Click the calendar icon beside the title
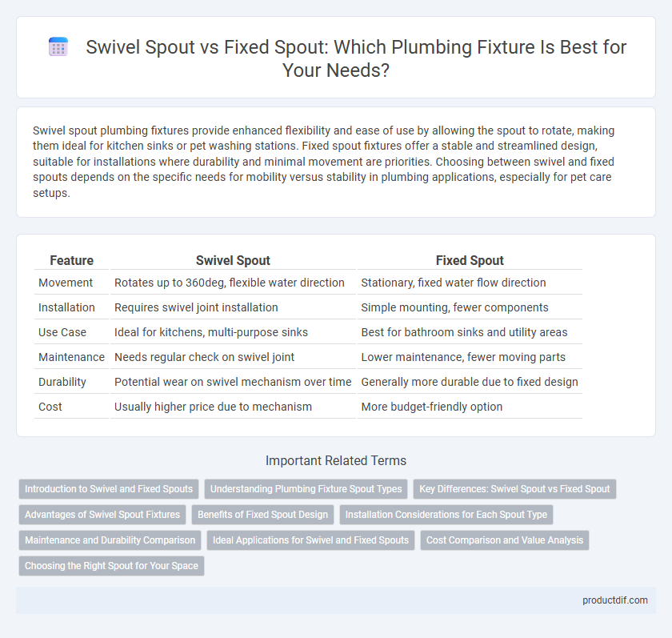Viewport: 672px width, 638px height. [x=58, y=46]
